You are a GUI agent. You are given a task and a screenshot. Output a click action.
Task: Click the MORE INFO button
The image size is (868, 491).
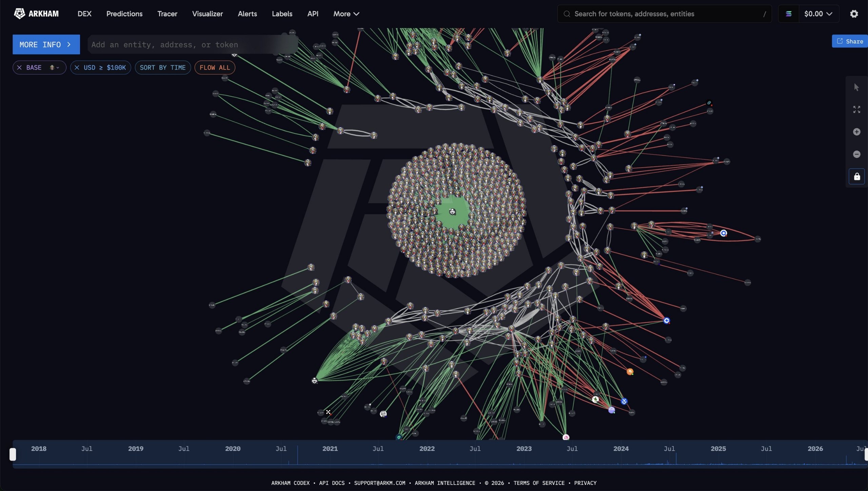pyautogui.click(x=46, y=44)
